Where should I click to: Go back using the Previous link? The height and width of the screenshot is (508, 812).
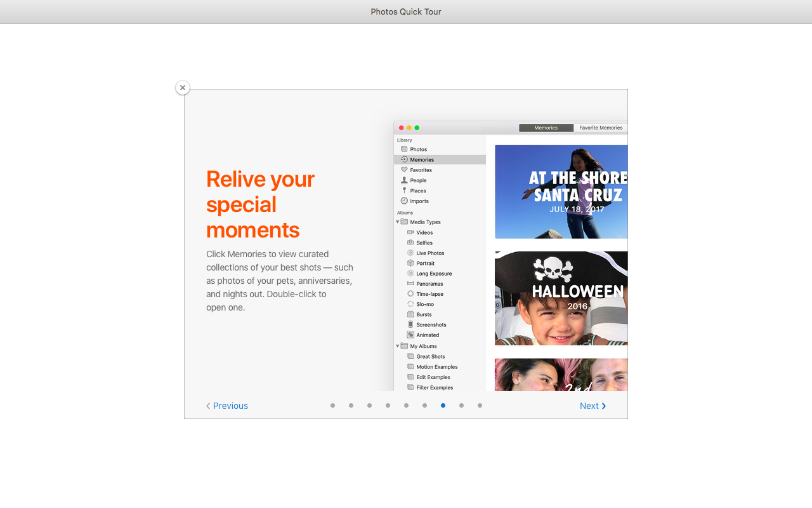227,406
